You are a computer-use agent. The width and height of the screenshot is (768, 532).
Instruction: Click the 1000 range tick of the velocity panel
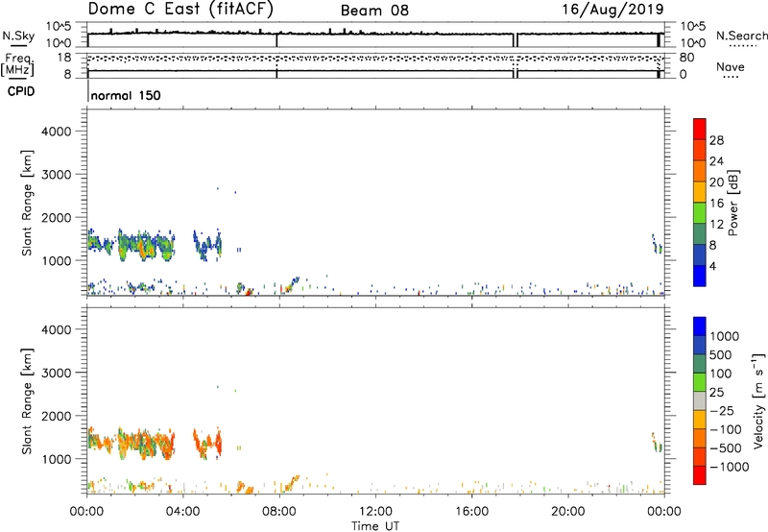(x=57, y=459)
